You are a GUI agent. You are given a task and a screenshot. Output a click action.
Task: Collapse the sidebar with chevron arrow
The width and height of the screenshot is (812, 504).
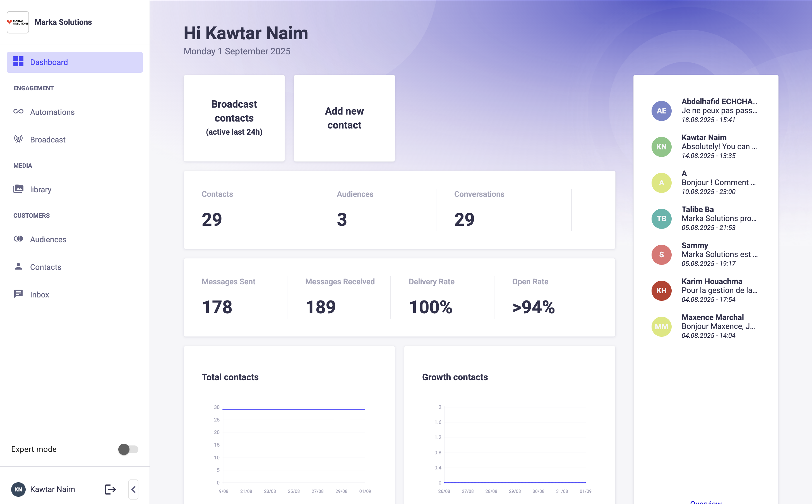pos(133,489)
